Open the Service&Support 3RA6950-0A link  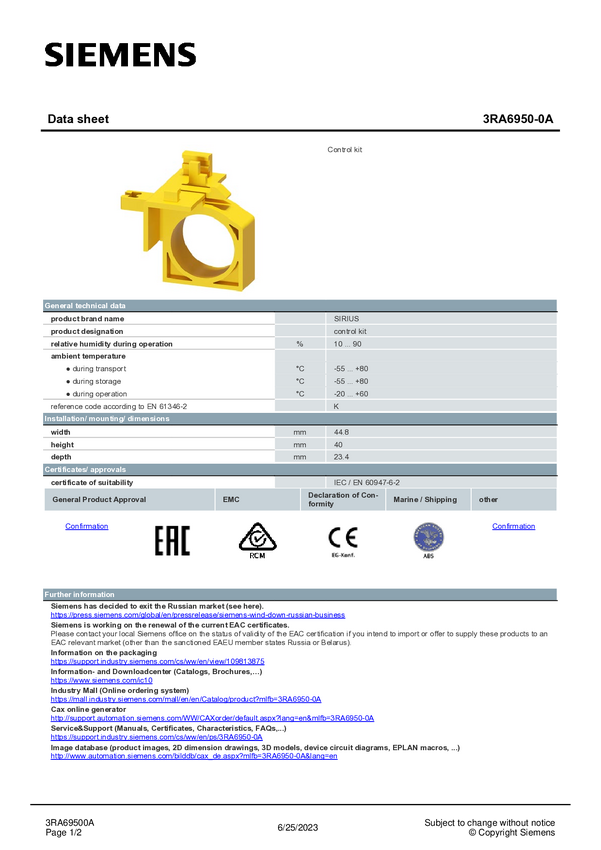pyautogui.click(x=157, y=737)
